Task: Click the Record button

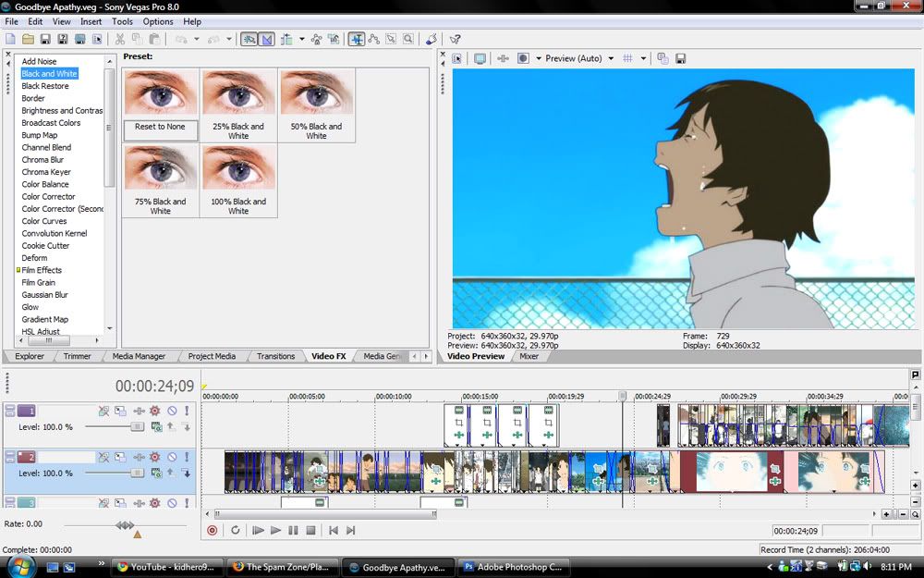Action: (213, 530)
